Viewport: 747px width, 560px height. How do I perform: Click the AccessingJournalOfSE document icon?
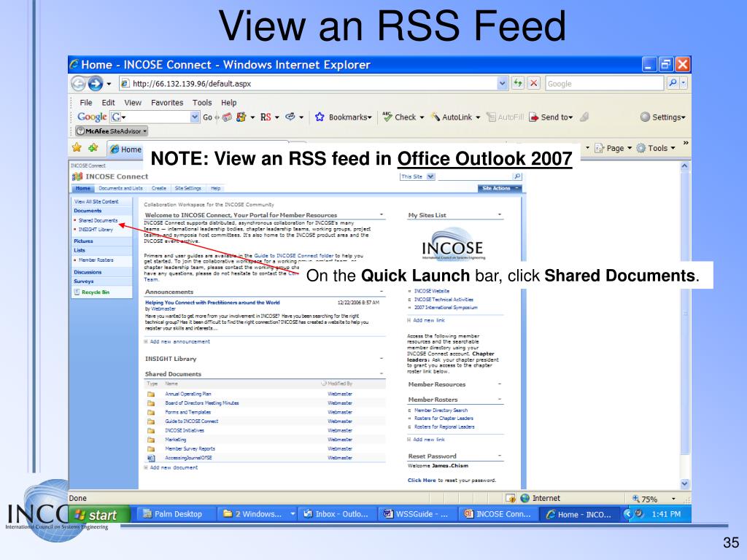[x=151, y=458]
